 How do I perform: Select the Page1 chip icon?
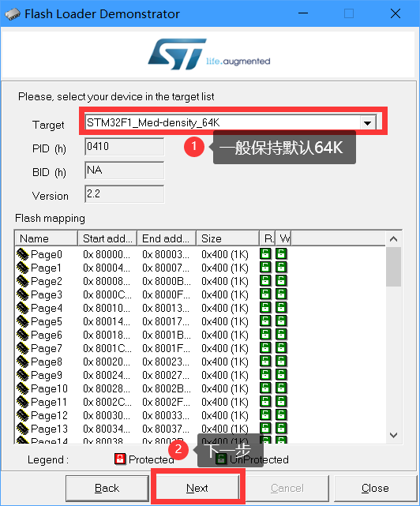point(23,268)
